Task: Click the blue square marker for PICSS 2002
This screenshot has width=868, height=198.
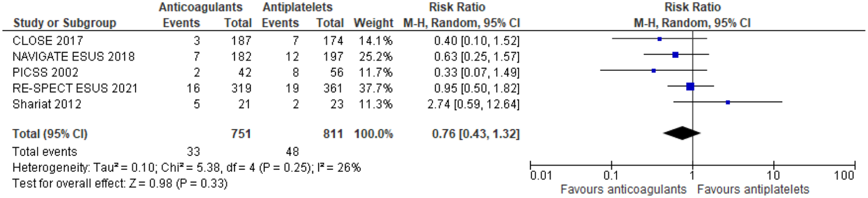Action: pyautogui.click(x=654, y=71)
